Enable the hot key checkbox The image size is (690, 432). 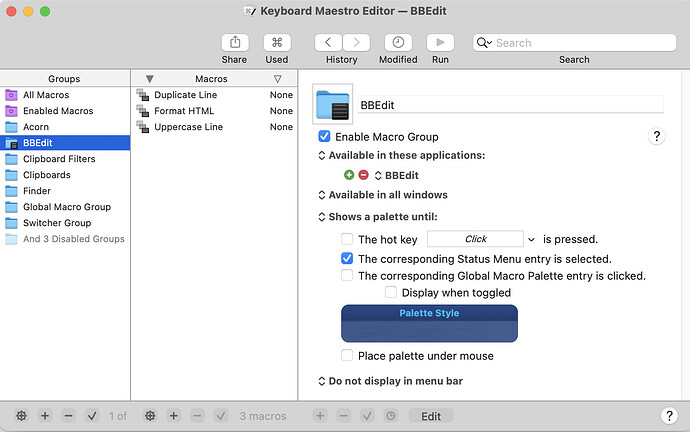click(x=347, y=239)
